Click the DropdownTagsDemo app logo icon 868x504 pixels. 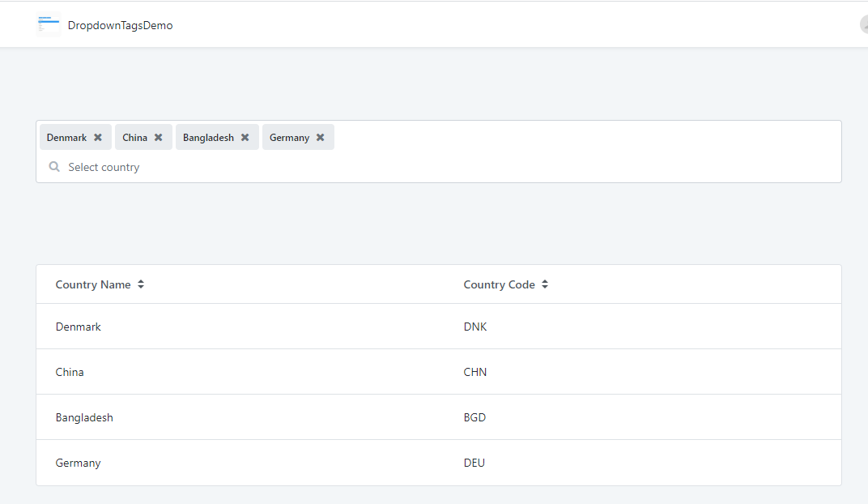click(49, 24)
